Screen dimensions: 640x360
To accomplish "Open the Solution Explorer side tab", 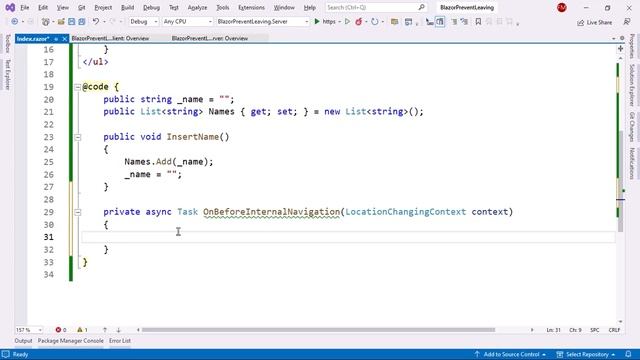I will pyautogui.click(x=631, y=84).
